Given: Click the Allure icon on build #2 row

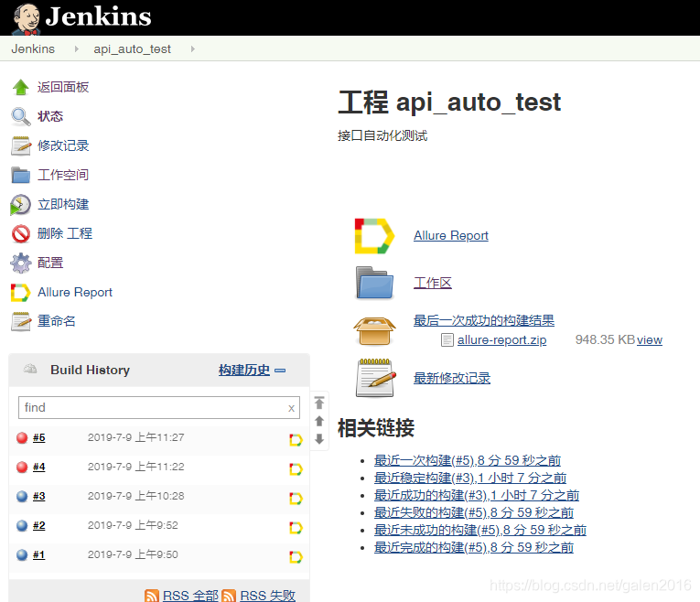Looking at the screenshot, I should (x=296, y=528).
